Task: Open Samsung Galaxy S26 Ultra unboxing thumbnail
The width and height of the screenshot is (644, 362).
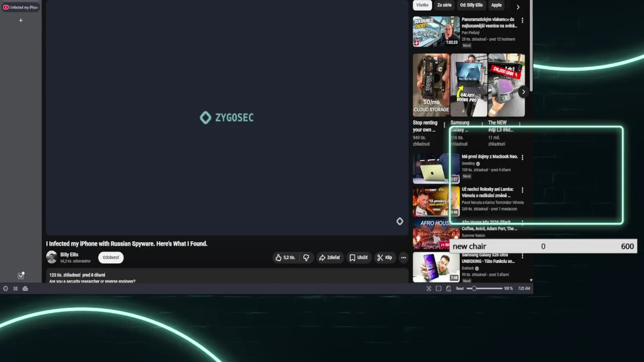Action: pyautogui.click(x=436, y=267)
